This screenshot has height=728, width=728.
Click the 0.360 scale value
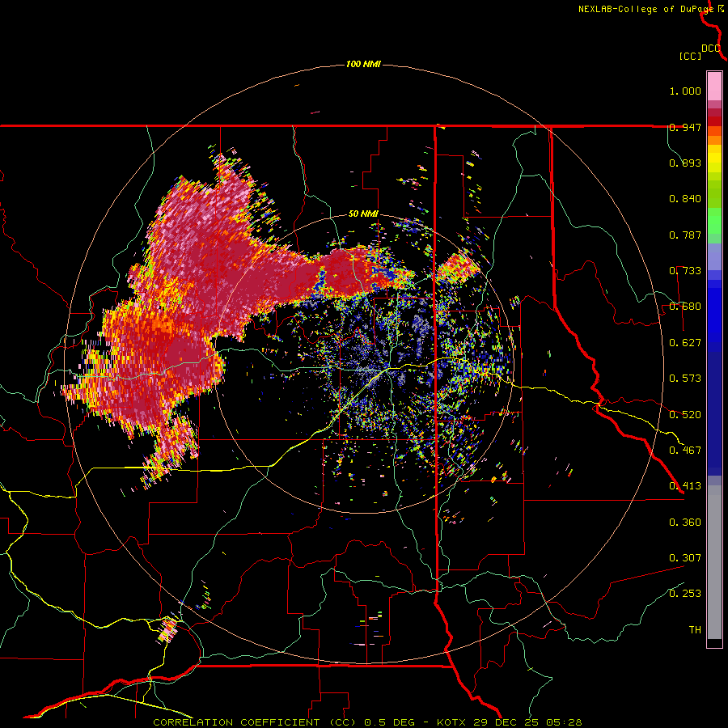point(685,523)
